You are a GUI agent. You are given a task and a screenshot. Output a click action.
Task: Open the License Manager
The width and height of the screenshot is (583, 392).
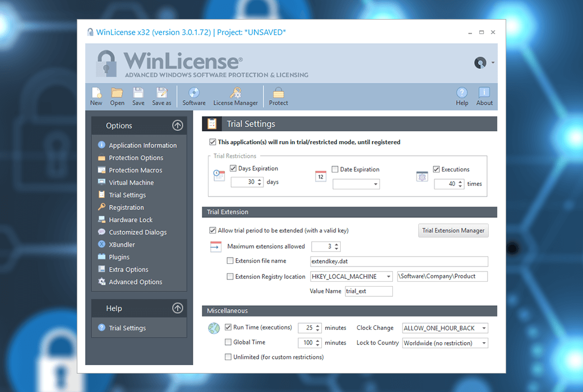(235, 95)
